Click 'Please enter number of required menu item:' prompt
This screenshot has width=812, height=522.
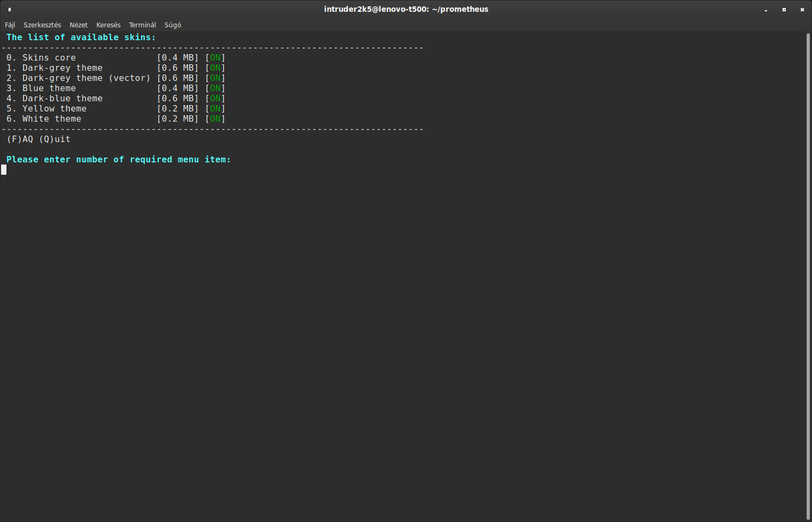click(x=118, y=160)
